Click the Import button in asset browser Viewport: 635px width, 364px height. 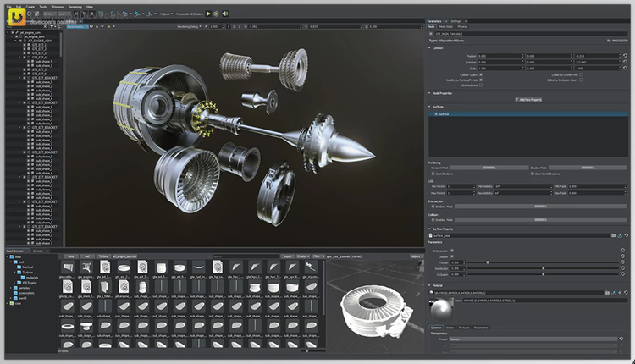(x=288, y=256)
